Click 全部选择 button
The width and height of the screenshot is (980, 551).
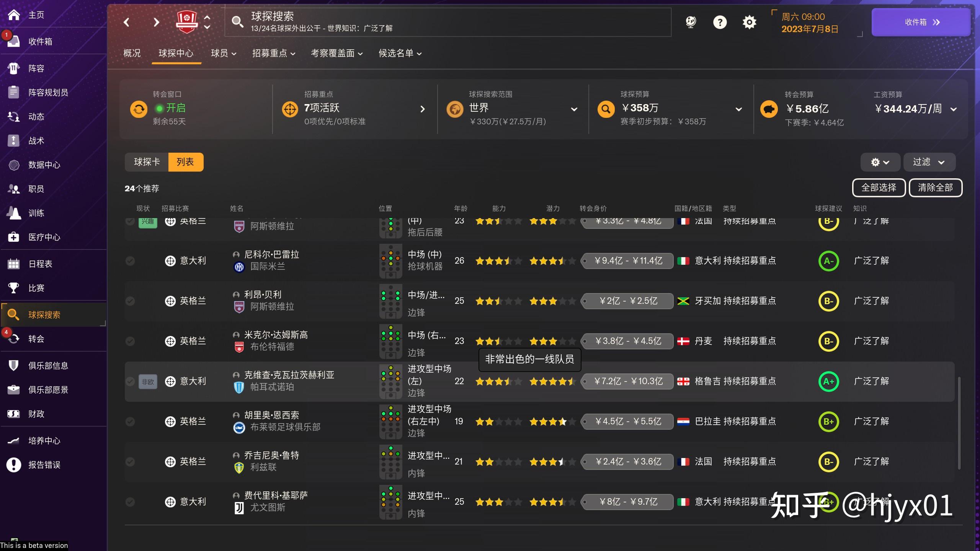tap(879, 188)
